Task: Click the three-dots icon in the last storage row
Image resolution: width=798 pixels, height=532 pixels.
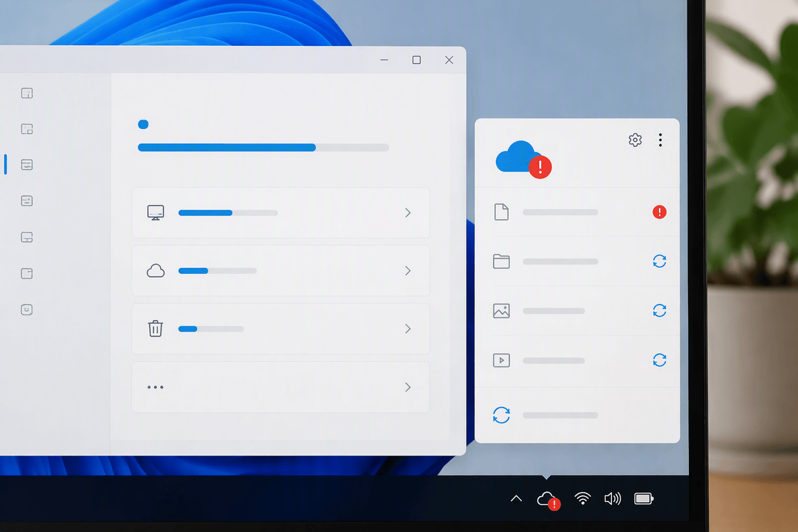Action: click(156, 387)
